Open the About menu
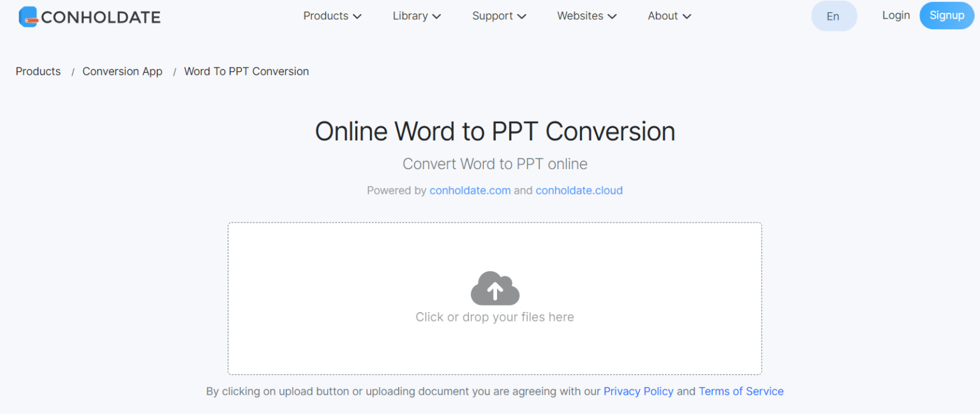980x414 pixels. [x=669, y=16]
